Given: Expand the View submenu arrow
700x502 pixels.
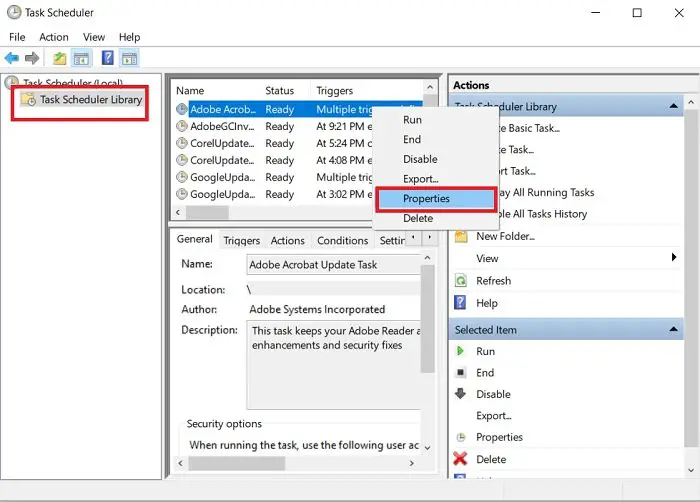Looking at the screenshot, I should [674, 257].
